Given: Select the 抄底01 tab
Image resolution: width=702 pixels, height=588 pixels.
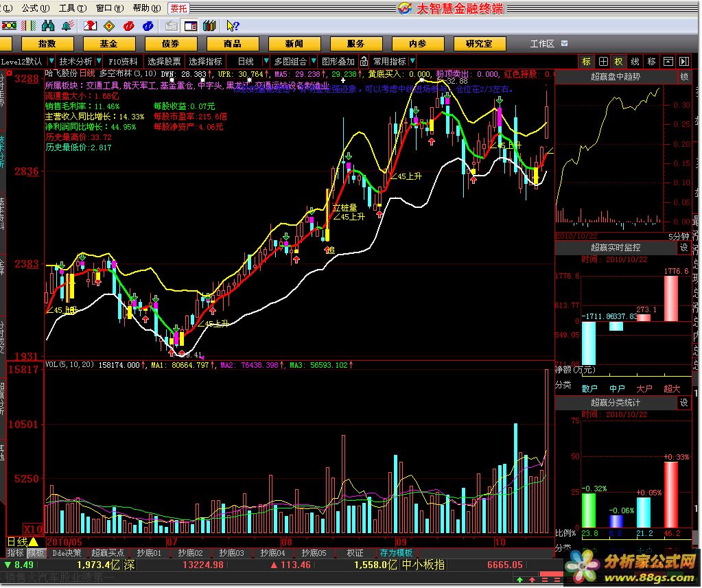Looking at the screenshot, I should [149, 553].
